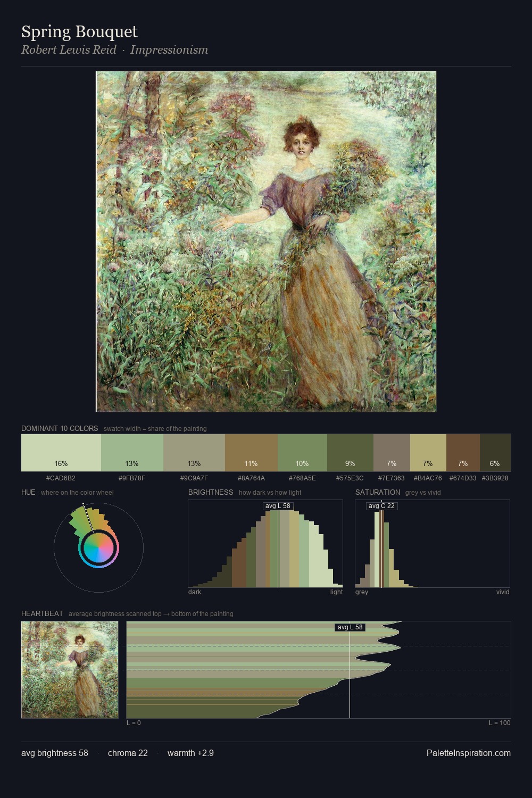Click the 'Robert Lewis Reid' artist name
Viewport: 532px width, 798px height.
(x=69, y=49)
